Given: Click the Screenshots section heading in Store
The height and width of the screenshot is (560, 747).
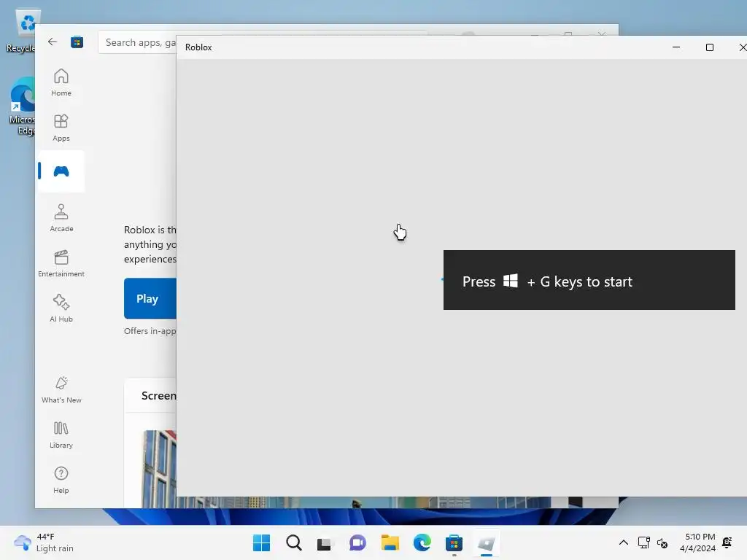Looking at the screenshot, I should [158, 396].
